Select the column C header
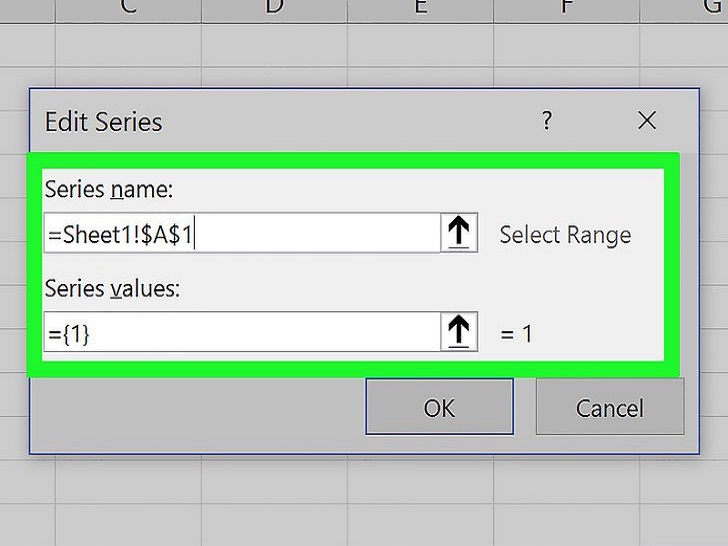This screenshot has height=546, width=728. click(128, 8)
